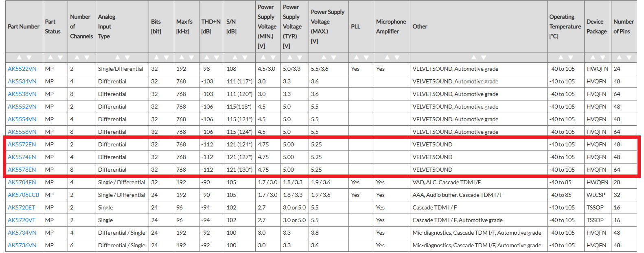644x253 pixels.
Task: Click the Part Number column header
Action: [x=24, y=26]
